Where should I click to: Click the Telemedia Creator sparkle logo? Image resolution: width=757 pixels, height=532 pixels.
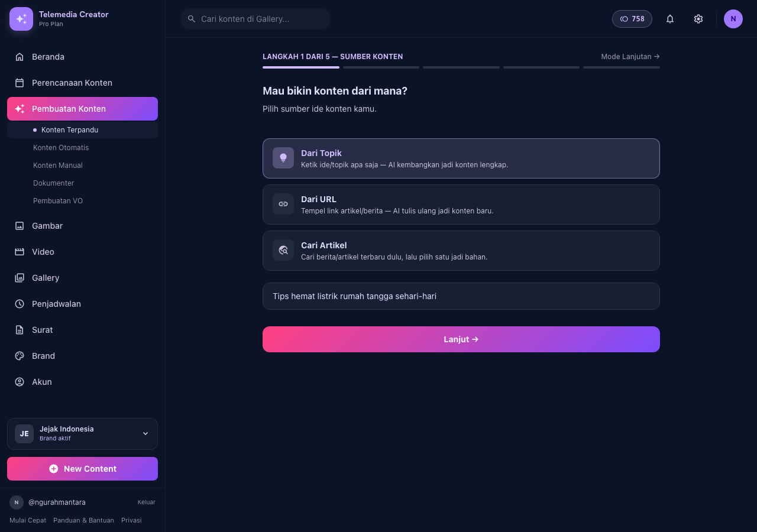coord(21,19)
